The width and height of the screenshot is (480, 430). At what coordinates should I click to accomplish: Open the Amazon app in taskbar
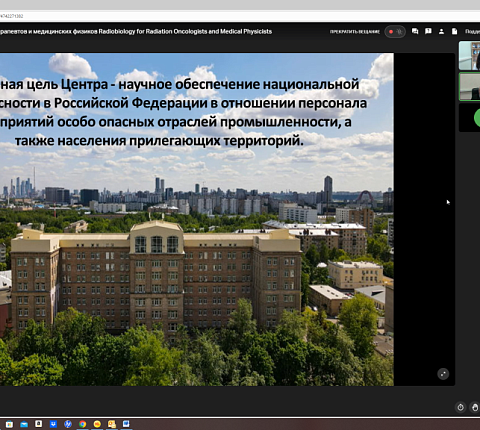[39, 424]
